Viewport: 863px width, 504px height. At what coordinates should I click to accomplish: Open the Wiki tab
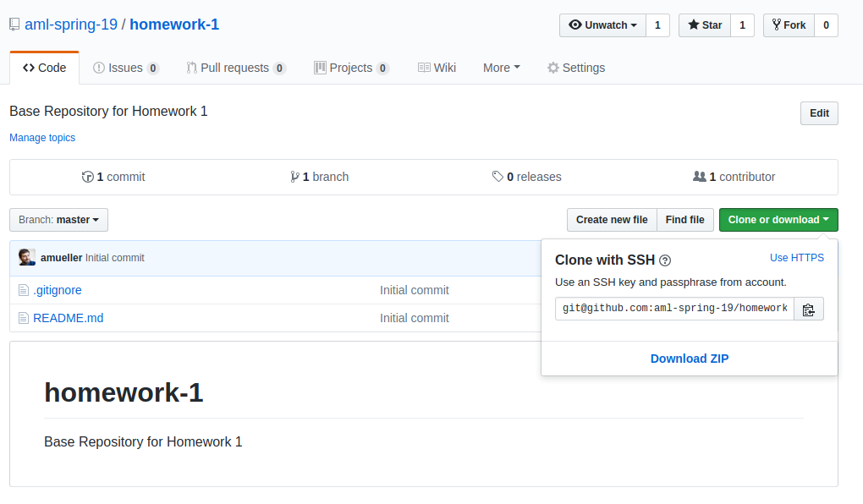pos(437,68)
